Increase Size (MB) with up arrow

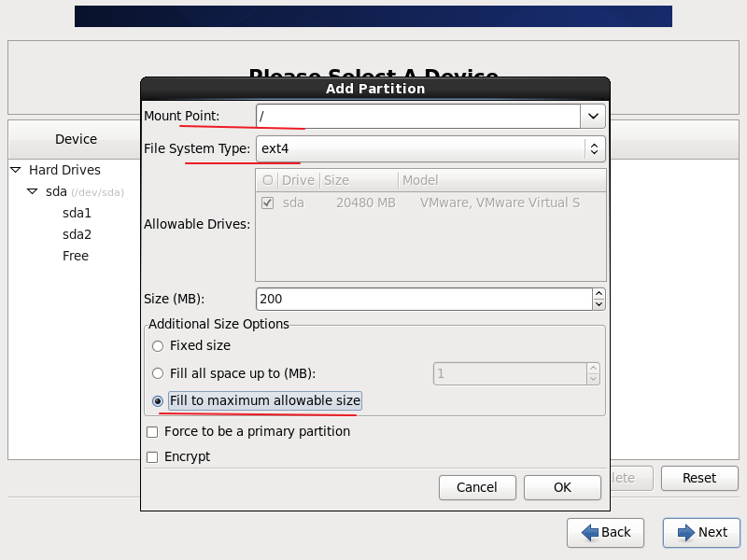(x=599, y=293)
